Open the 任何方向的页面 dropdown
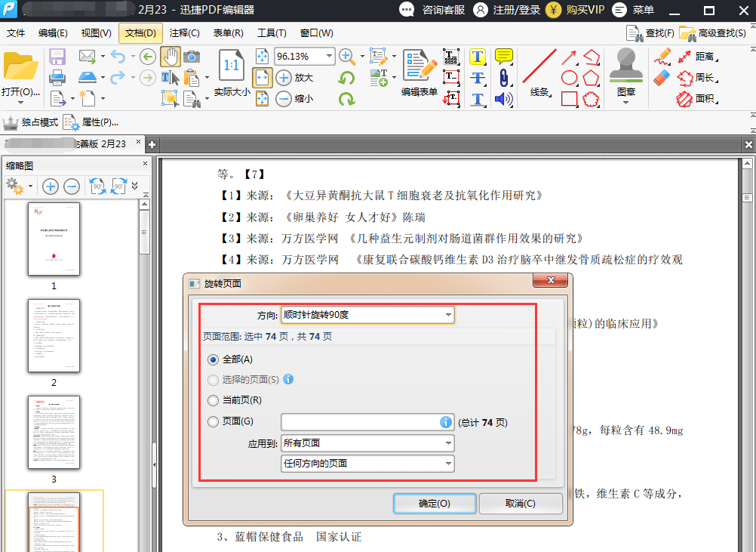Screen dimensions: 756x552 [367, 464]
